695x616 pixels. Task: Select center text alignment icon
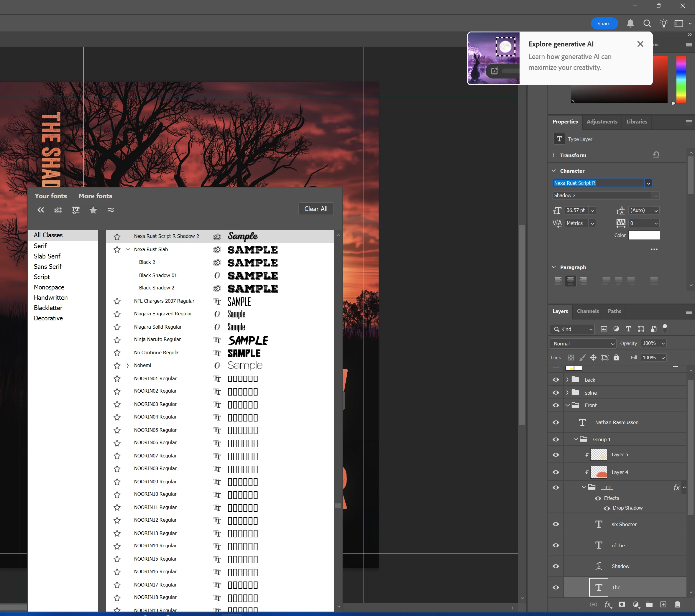click(x=571, y=281)
